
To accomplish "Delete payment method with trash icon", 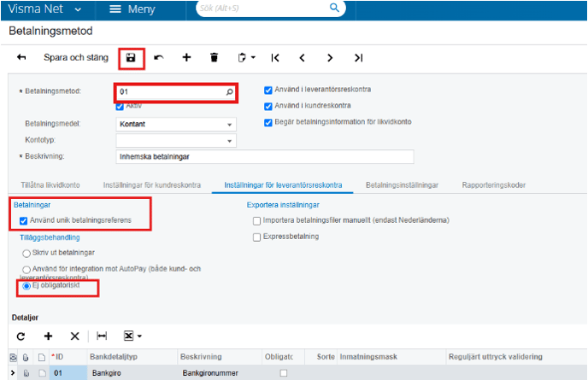I will [x=215, y=58].
